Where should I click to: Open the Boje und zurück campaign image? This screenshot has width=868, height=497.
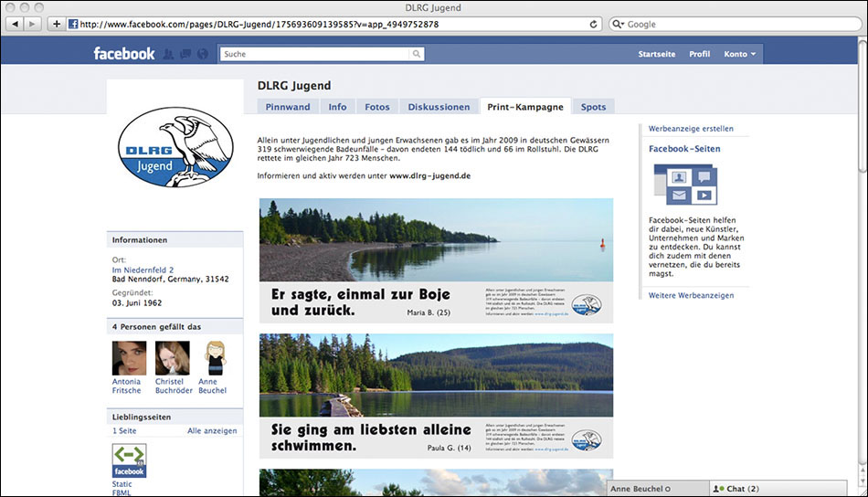[436, 260]
